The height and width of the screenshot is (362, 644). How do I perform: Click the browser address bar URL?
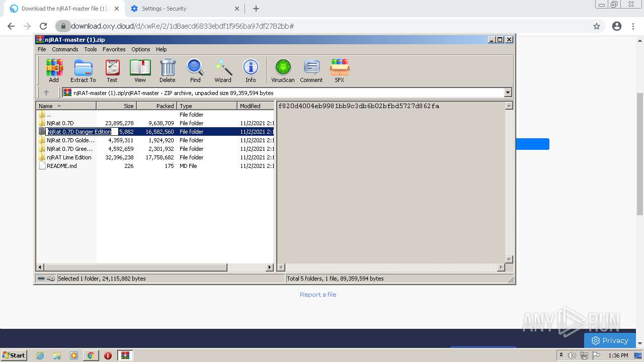click(182, 26)
